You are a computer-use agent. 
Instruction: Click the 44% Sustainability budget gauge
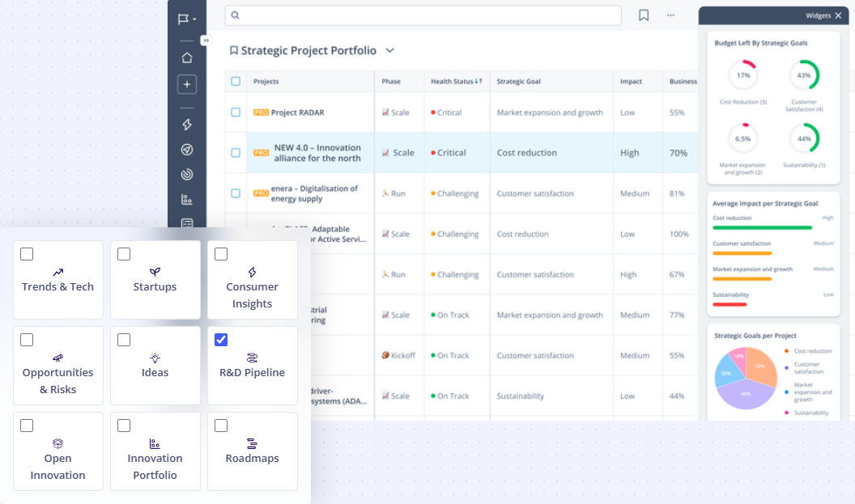(804, 138)
